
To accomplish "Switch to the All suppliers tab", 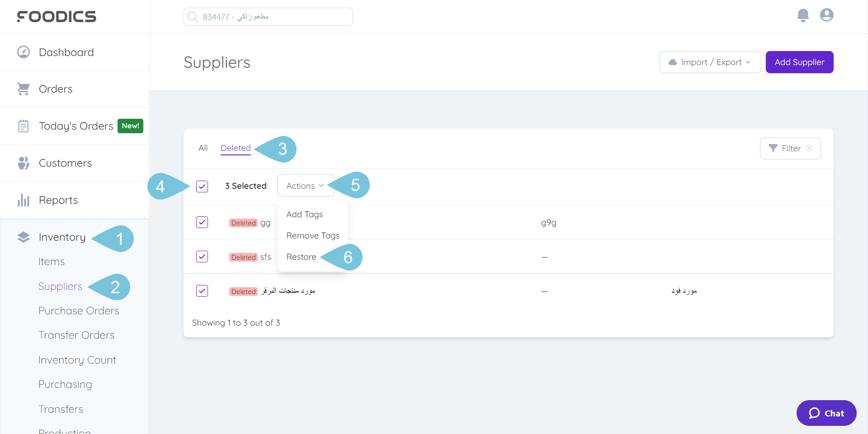I will point(203,148).
